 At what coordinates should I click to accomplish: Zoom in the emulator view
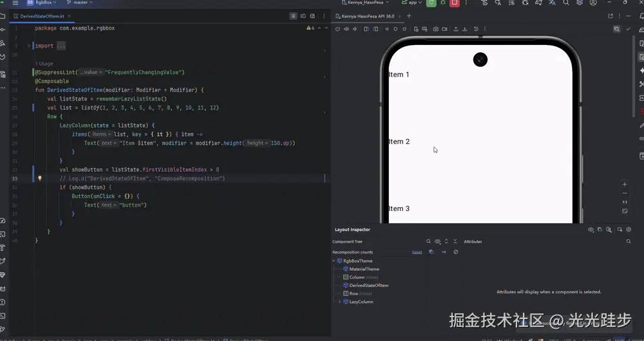(x=625, y=185)
